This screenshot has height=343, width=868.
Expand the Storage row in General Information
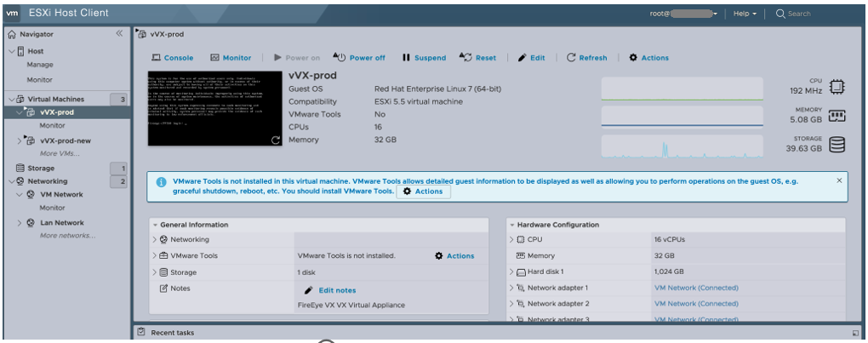coord(155,272)
